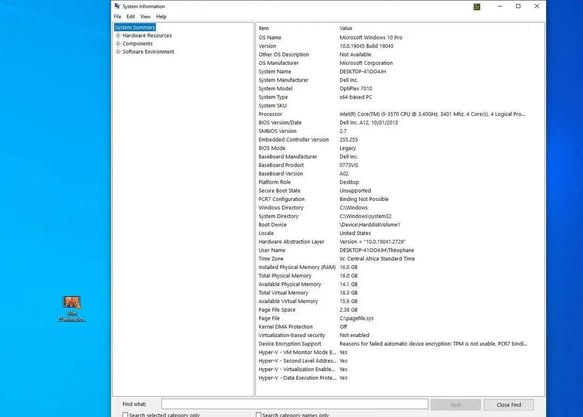Click the green icon in title bar
The image size is (583, 417).
477,7
